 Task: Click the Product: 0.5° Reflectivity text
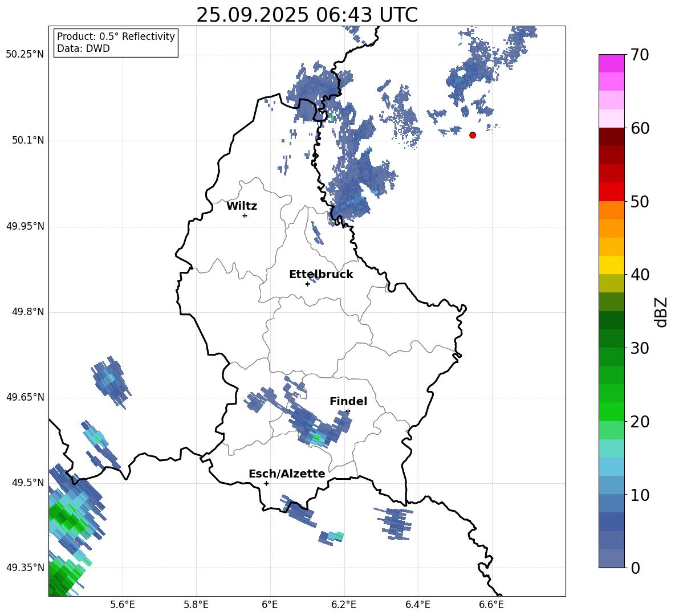116,36
